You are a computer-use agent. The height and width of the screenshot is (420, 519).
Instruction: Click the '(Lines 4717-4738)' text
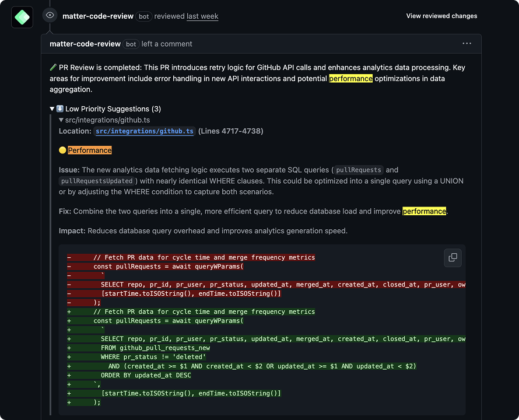point(231,131)
